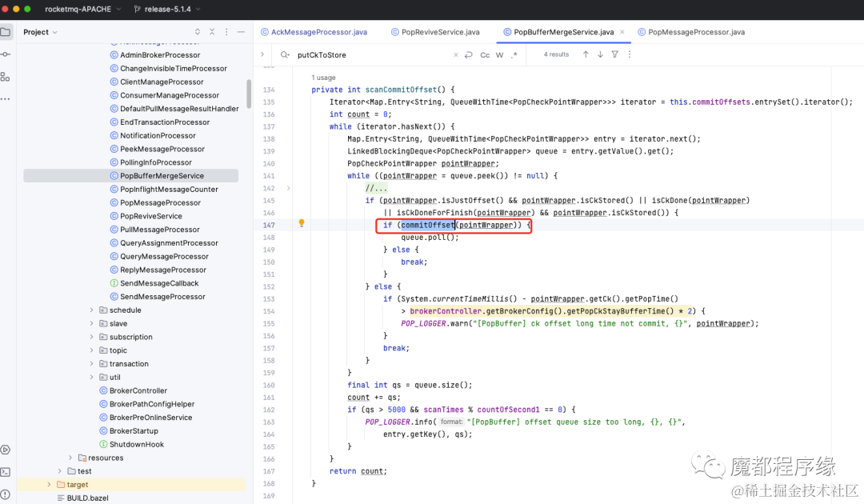The height and width of the screenshot is (504, 864).
Task: Click the project tree scrollbar
Action: point(249,94)
